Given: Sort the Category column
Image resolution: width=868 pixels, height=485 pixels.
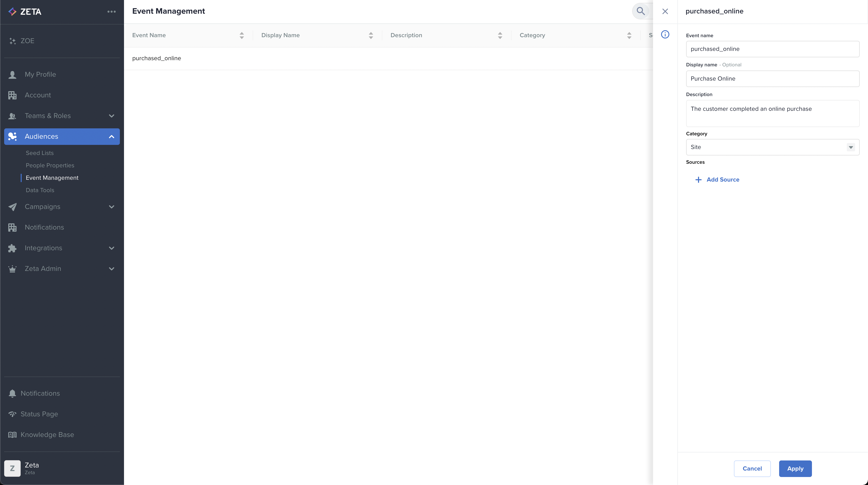Looking at the screenshot, I should point(629,35).
